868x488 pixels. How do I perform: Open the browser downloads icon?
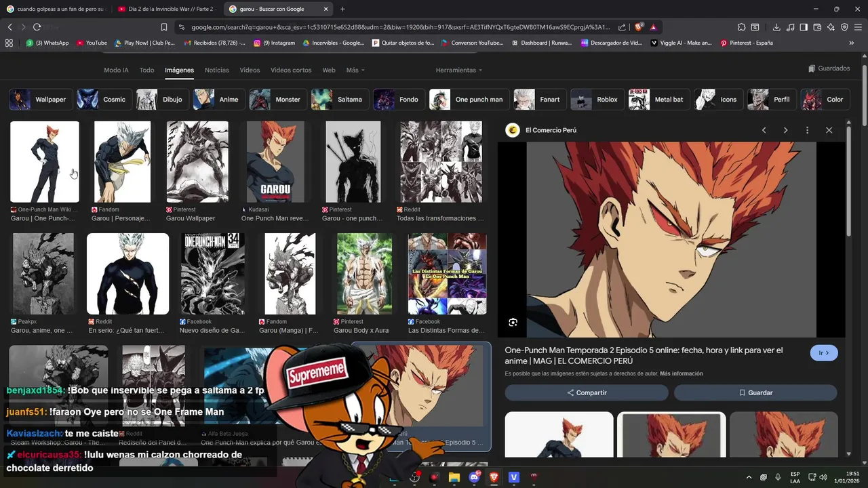pyautogui.click(x=776, y=27)
